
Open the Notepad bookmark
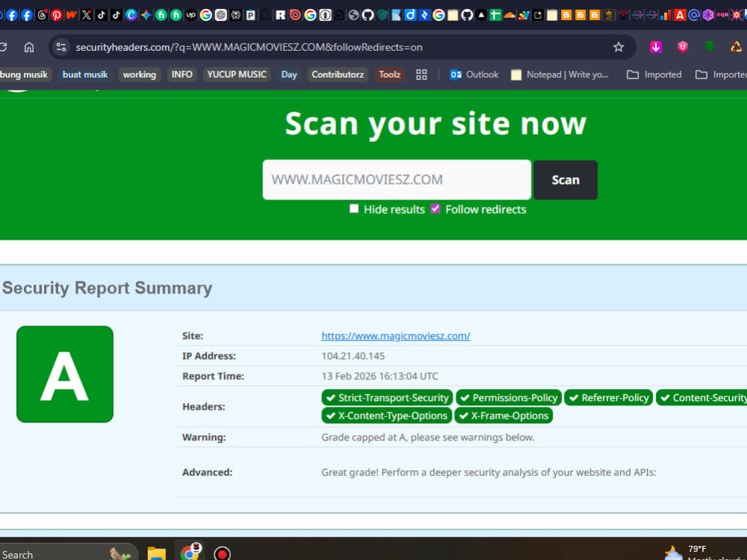tap(560, 75)
